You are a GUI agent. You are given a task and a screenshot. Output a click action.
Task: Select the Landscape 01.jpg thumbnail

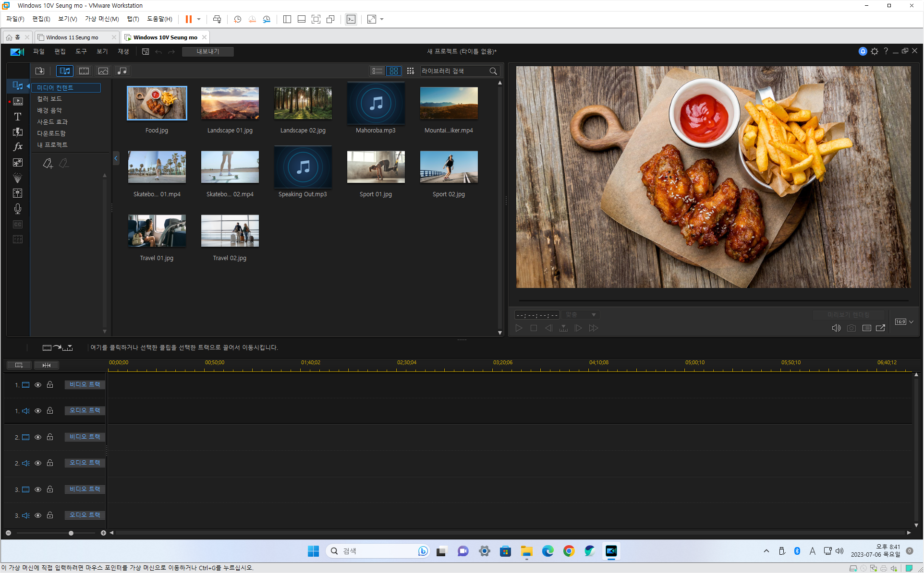[x=230, y=103]
